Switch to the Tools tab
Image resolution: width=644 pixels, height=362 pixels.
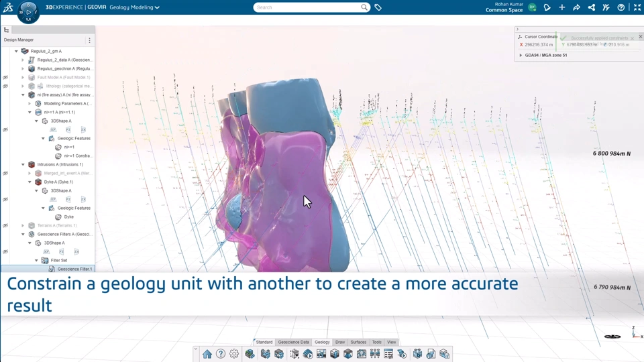coord(376,342)
